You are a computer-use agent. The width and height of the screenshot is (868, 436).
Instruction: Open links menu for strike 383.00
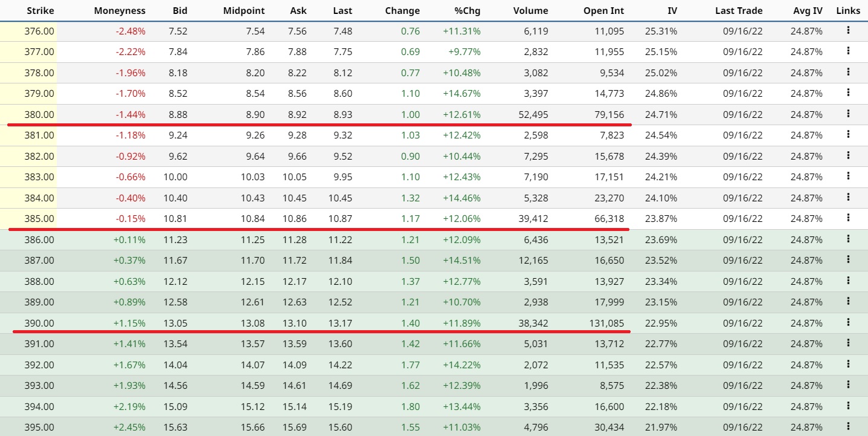tap(848, 176)
